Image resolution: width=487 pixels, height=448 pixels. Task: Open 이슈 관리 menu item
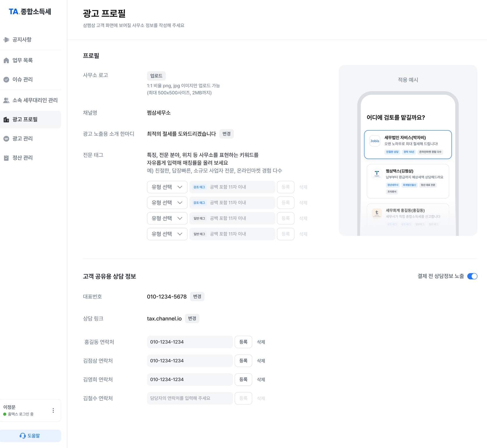(x=30, y=80)
